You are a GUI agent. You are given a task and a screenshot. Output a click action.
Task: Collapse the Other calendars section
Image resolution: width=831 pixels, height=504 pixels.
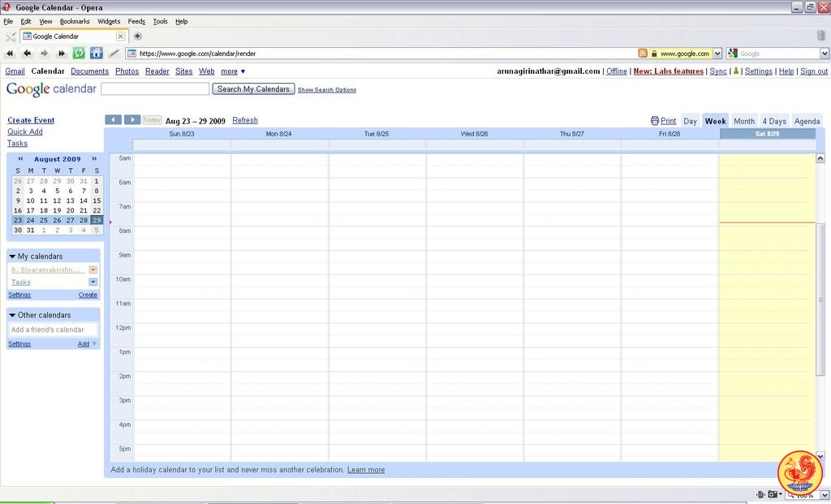12,316
